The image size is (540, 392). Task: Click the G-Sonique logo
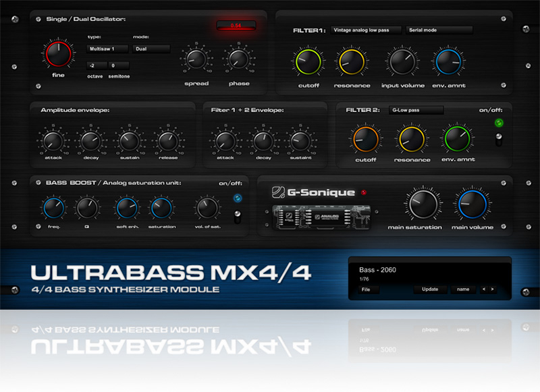point(313,192)
